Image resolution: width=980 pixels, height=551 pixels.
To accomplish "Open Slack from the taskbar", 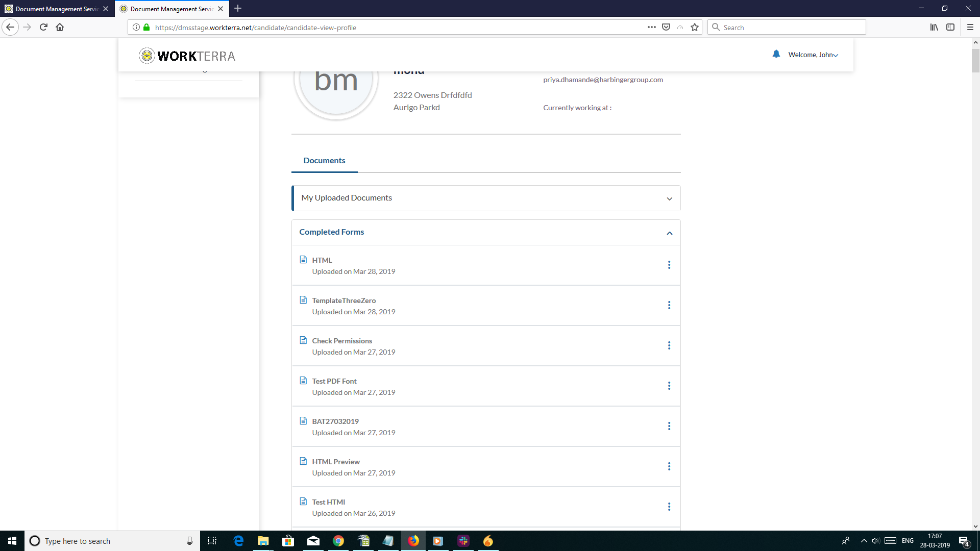I will pos(463,541).
